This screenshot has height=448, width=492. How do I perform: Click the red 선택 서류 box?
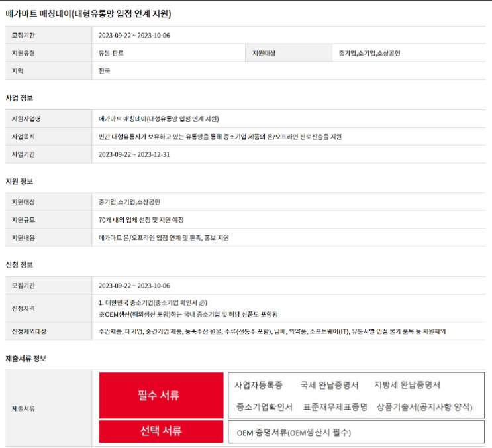162,431
